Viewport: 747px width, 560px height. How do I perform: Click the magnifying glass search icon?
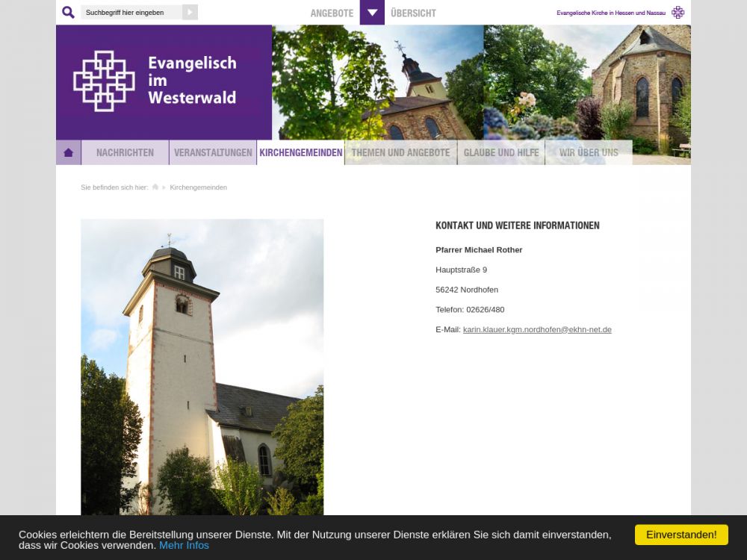[68, 13]
